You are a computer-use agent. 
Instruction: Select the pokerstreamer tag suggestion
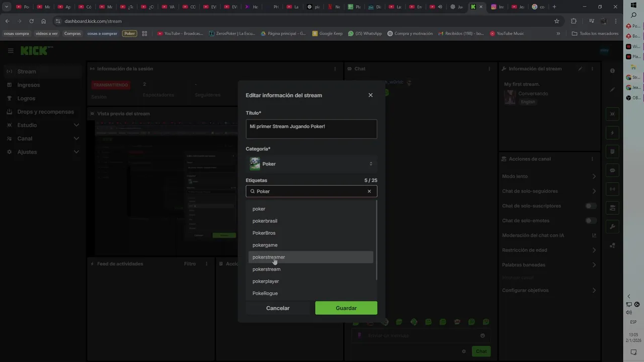(x=311, y=257)
